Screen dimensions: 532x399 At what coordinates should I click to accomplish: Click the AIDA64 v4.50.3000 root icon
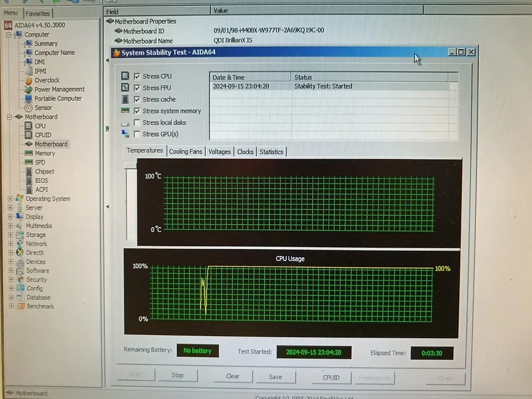pyautogui.click(x=8, y=25)
